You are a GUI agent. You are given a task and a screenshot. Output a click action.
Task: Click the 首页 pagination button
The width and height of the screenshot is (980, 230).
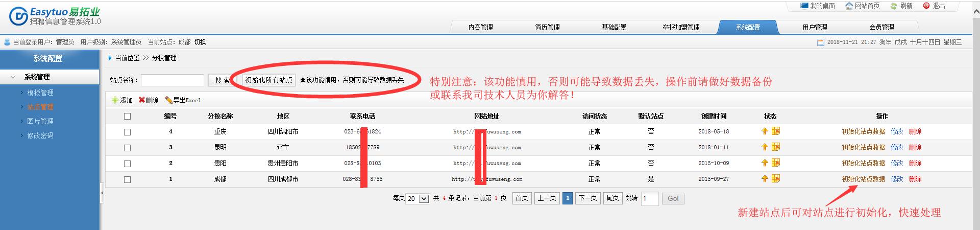click(x=522, y=198)
